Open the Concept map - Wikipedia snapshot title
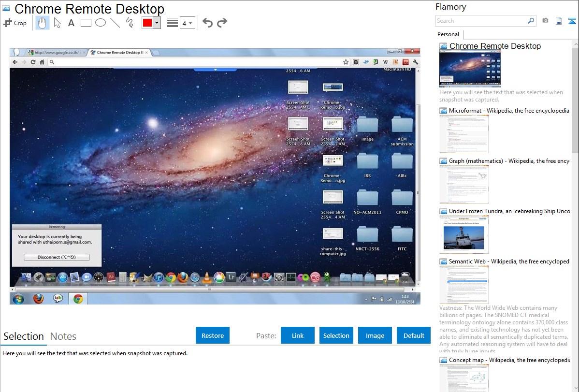Screen dimensions: 579x392 click(x=509, y=360)
